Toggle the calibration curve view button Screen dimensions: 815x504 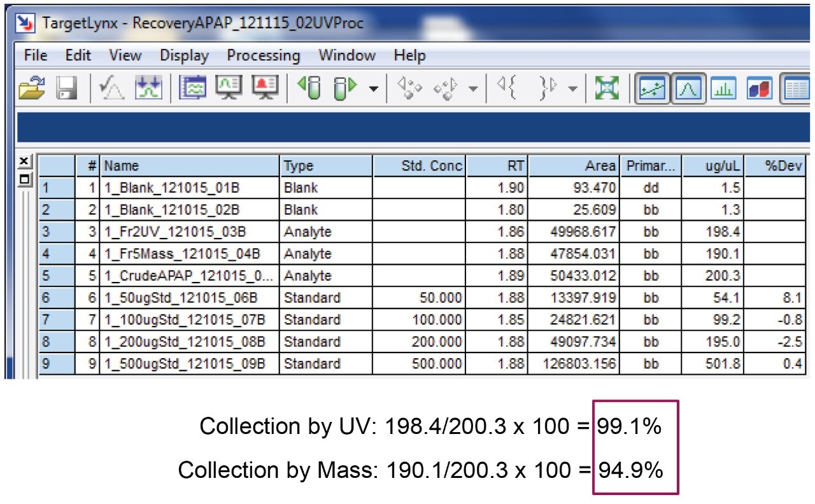click(x=652, y=88)
